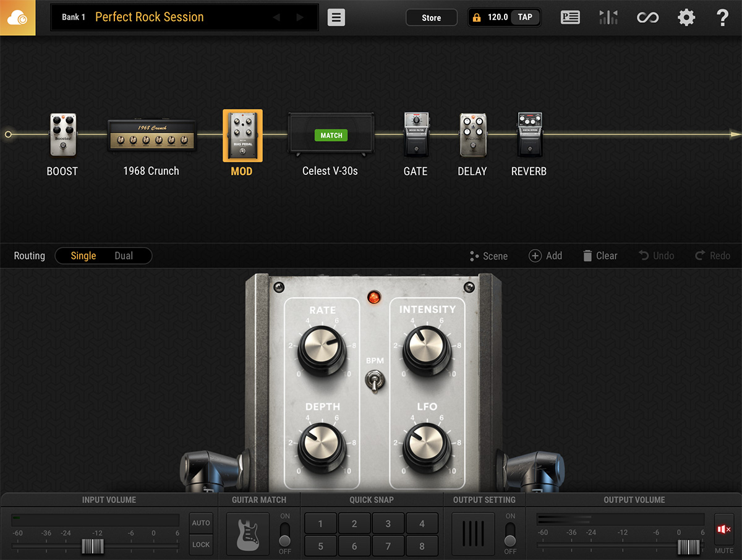This screenshot has height=560, width=742.
Task: Select the BOOST pedal in chain
Action: pos(62,135)
